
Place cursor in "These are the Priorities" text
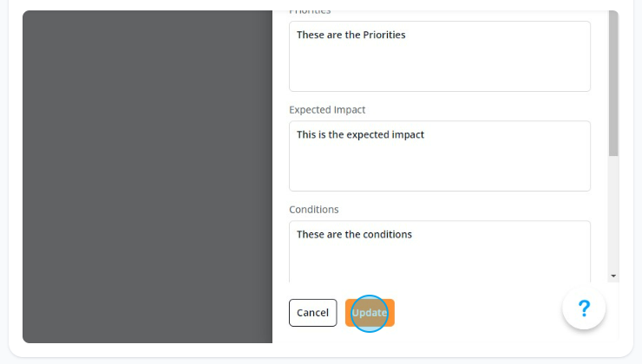(350, 35)
